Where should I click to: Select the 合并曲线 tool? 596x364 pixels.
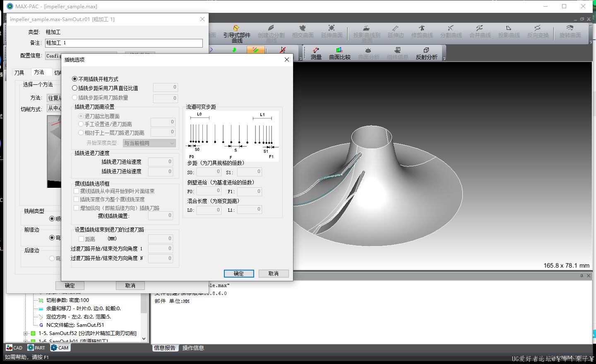click(x=480, y=31)
